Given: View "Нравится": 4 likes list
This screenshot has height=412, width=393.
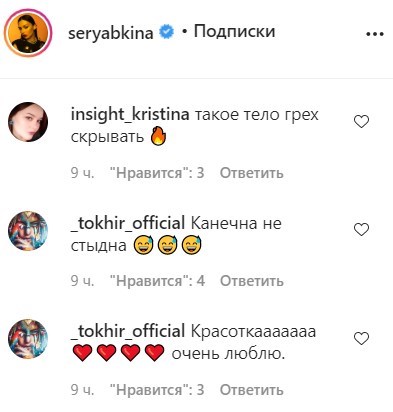Looking at the screenshot, I should tap(157, 281).
